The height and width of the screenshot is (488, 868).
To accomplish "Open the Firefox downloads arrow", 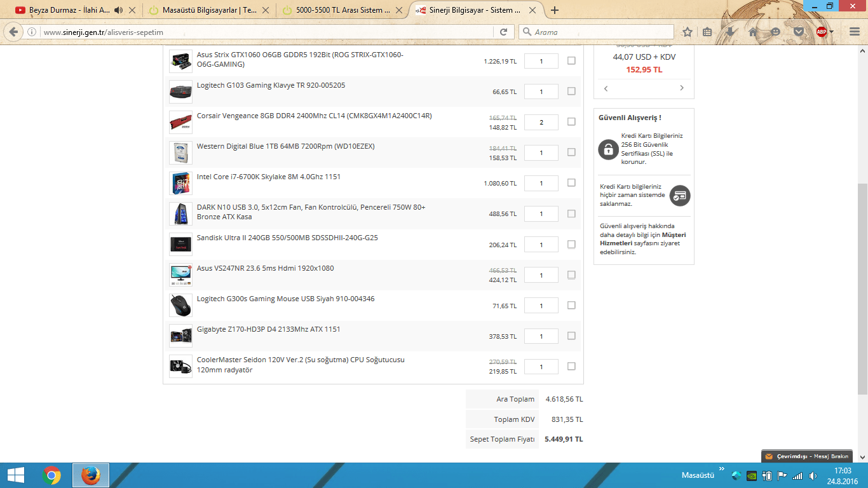I will (730, 32).
